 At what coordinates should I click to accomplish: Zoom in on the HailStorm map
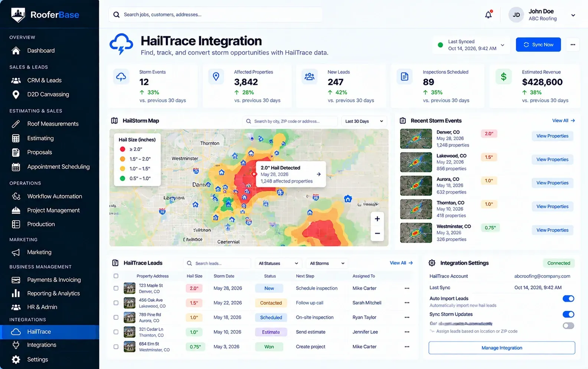(377, 219)
